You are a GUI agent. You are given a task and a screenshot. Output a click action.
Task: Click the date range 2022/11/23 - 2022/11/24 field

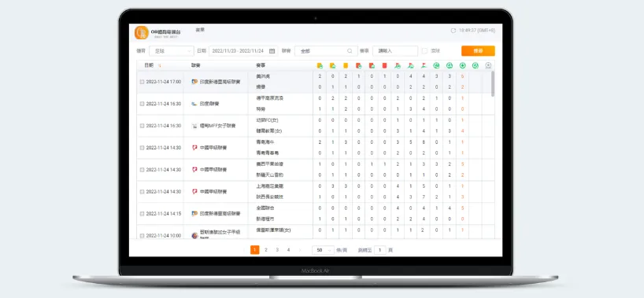243,51
